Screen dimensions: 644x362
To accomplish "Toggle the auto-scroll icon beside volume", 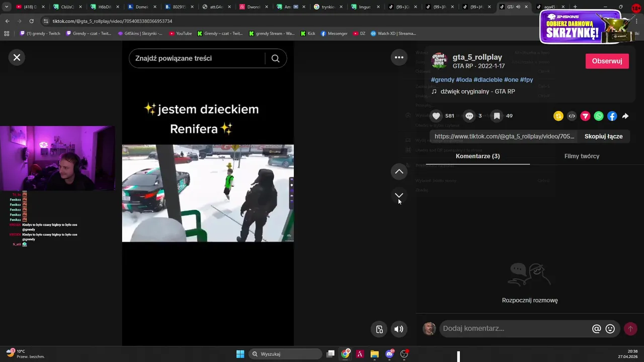I will click(x=379, y=329).
